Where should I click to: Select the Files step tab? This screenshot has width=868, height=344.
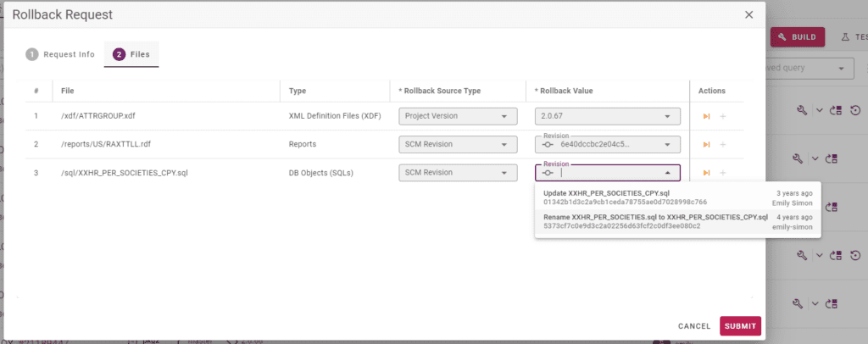click(131, 55)
